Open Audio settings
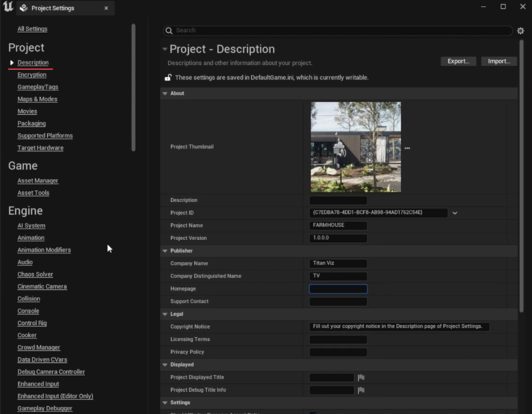Screen dimensions: 532x414 point(25,262)
